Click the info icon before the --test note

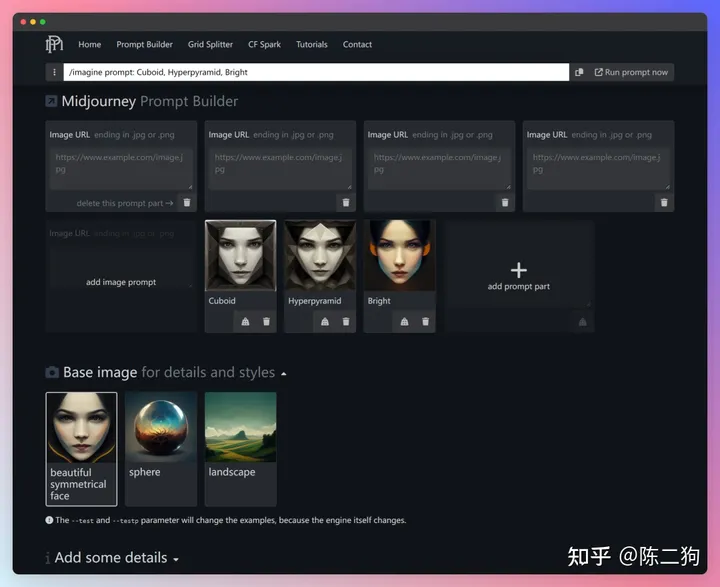[x=49, y=520]
